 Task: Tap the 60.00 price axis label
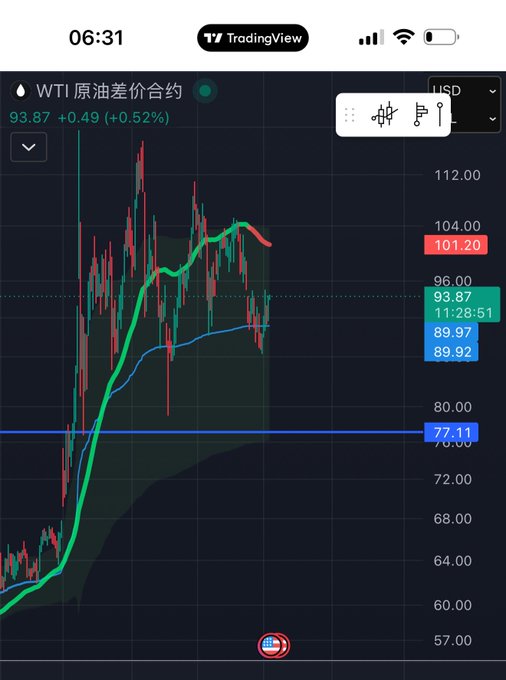point(453,605)
